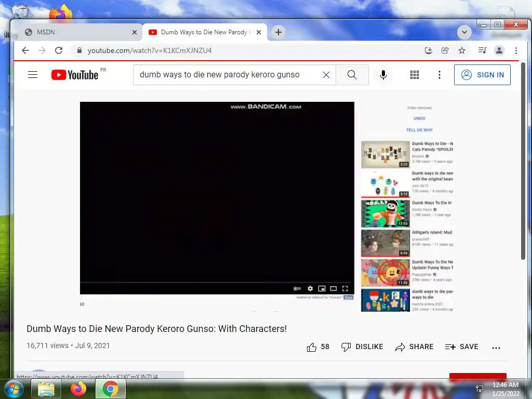Select the Dumb Ways to Die tab

click(x=204, y=32)
